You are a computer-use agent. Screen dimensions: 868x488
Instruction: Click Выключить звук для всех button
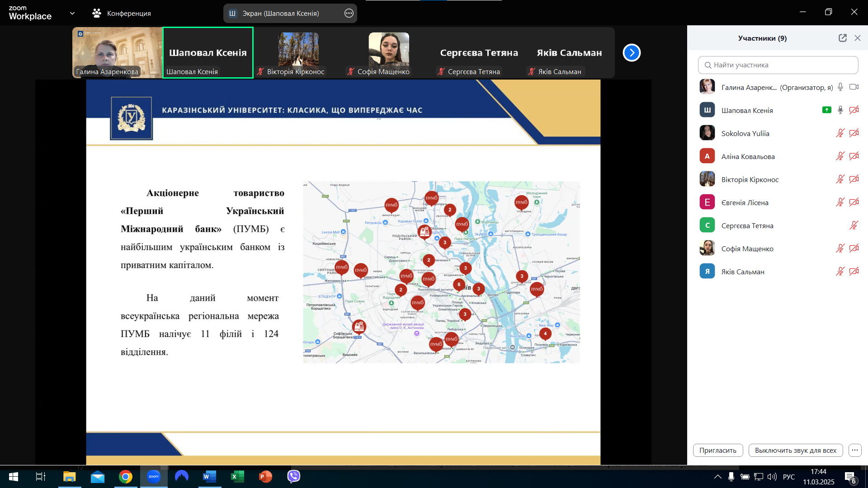coord(795,450)
